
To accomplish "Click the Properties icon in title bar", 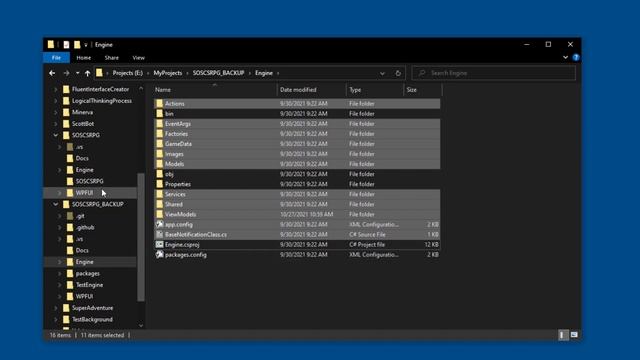I will click(x=66, y=45).
